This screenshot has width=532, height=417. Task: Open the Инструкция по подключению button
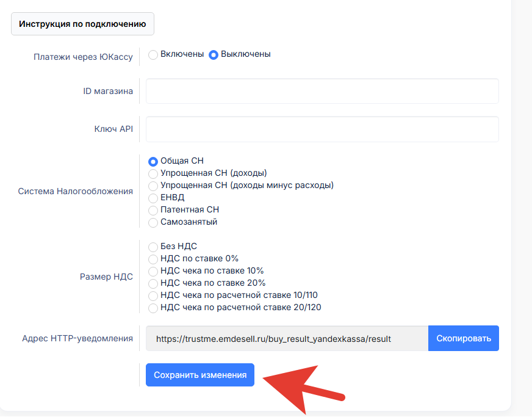pos(82,24)
